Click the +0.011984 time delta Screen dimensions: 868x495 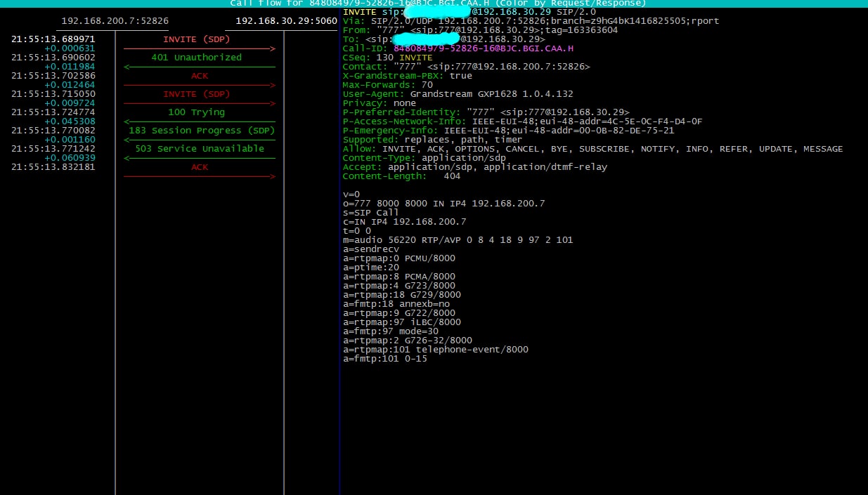click(70, 67)
